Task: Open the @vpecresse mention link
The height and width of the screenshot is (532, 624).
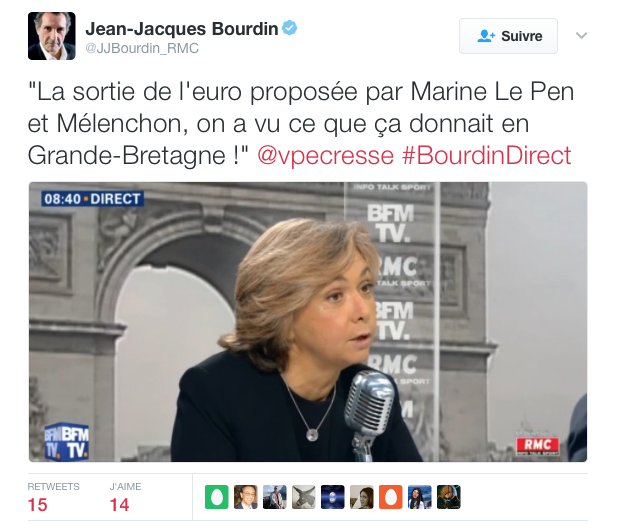Action: tap(326, 155)
